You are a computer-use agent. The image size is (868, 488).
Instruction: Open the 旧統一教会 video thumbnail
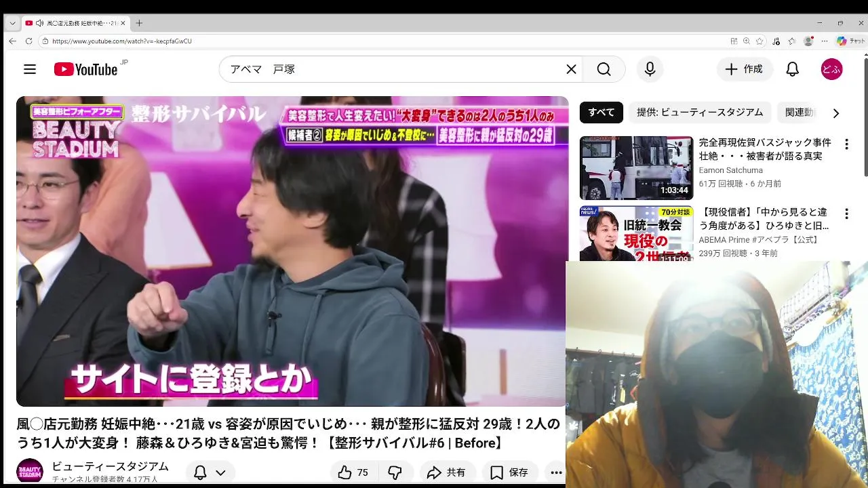636,233
